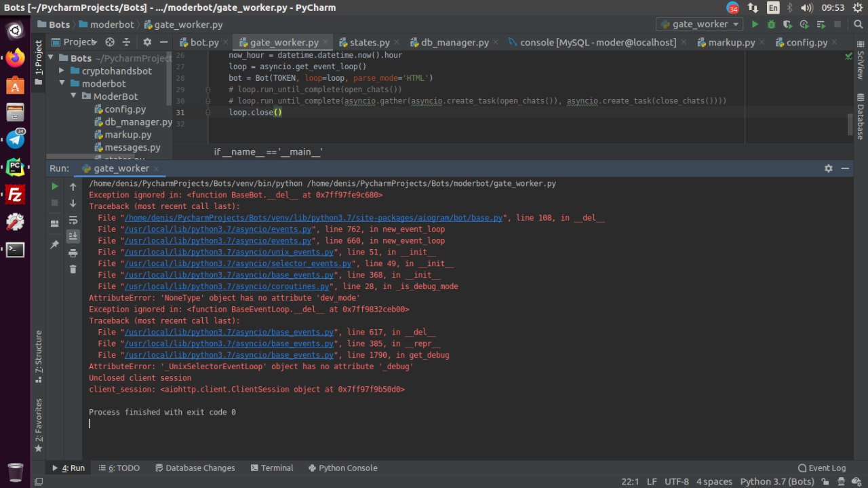The width and height of the screenshot is (868, 488).
Task: Run gate_worker with the green toolbar Run button
Action: pos(755,24)
